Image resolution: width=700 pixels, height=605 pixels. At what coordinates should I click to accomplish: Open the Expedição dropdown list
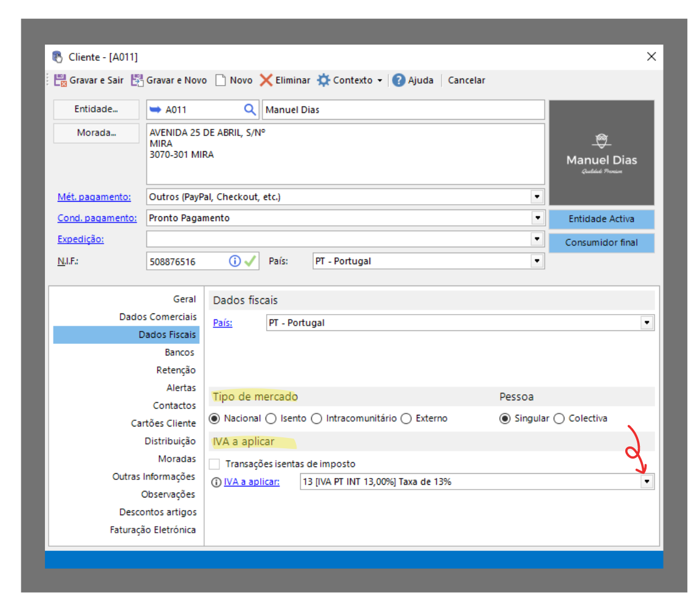coord(537,239)
